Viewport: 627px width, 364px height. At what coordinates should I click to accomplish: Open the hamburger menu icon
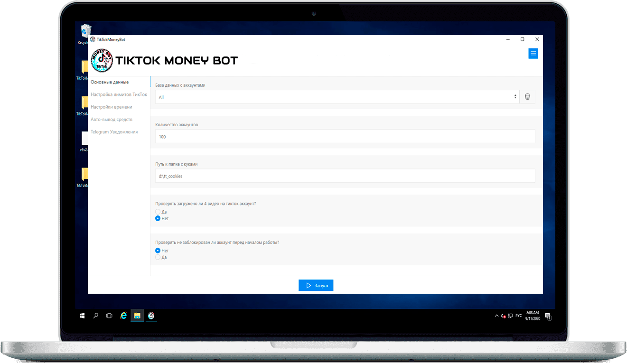click(533, 54)
